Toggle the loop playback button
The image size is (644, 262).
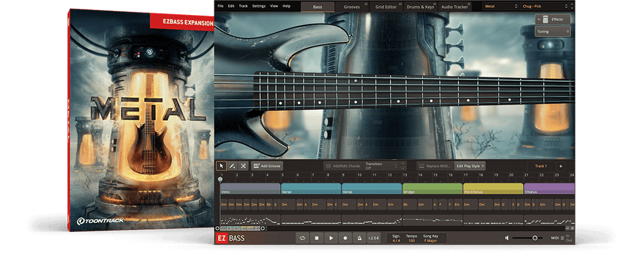pyautogui.click(x=303, y=237)
